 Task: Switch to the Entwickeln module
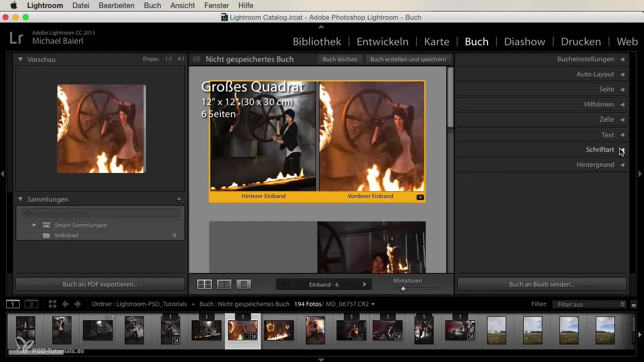click(382, 42)
